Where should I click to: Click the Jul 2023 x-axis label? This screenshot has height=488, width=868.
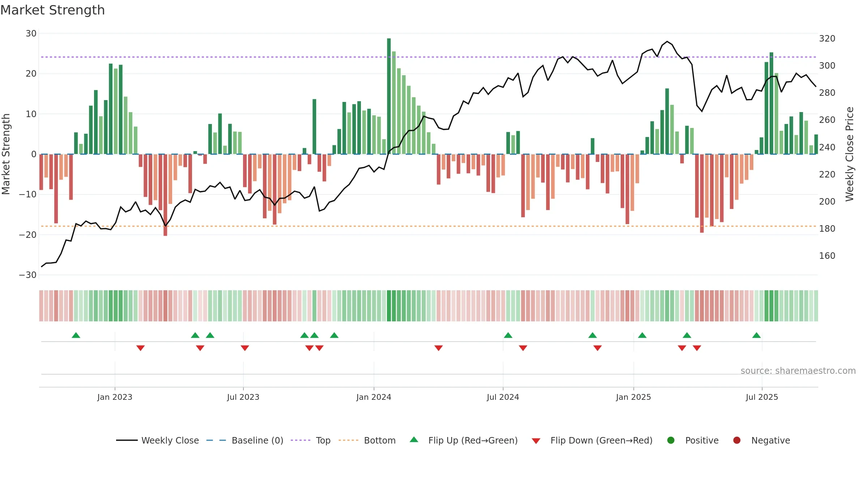(243, 397)
